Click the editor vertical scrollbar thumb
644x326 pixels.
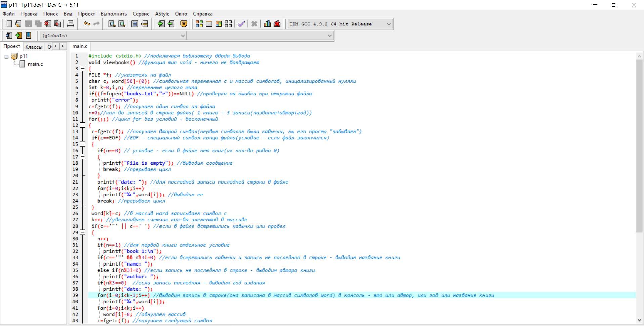coord(639,146)
